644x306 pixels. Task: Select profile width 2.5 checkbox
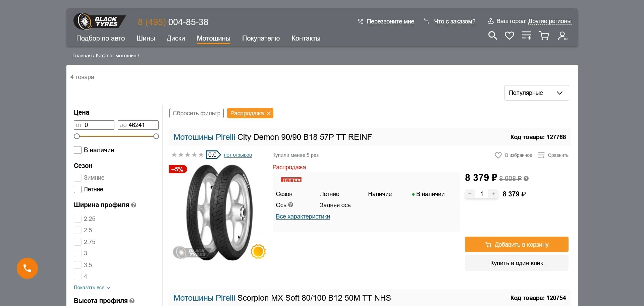[x=77, y=230]
